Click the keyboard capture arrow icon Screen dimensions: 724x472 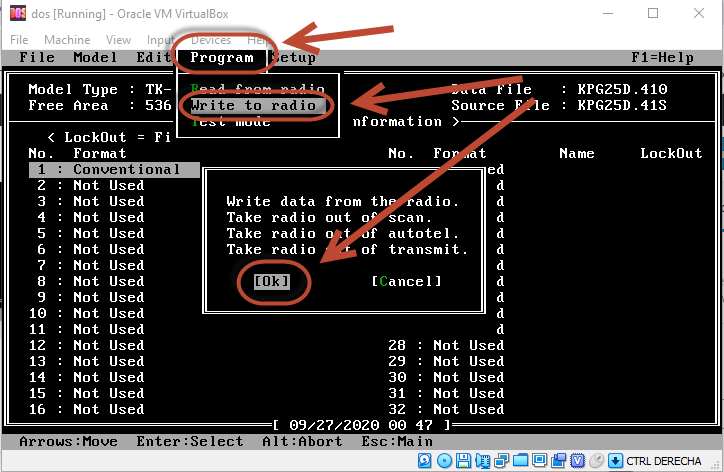click(615, 461)
